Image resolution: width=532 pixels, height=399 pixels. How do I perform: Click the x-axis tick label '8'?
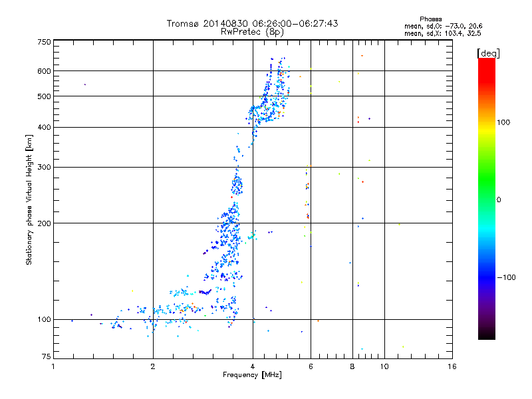(352, 367)
